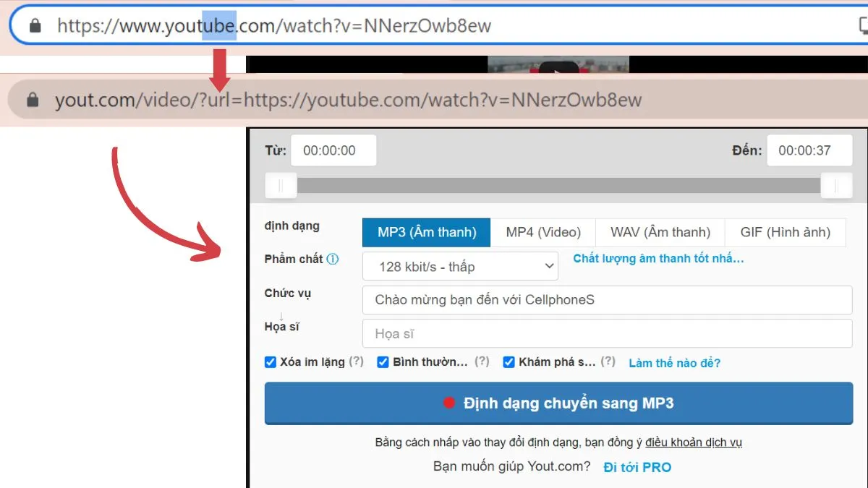Click the (?) help icon beside Xóa im lặng
Image resolution: width=868 pixels, height=488 pixels.
356,362
